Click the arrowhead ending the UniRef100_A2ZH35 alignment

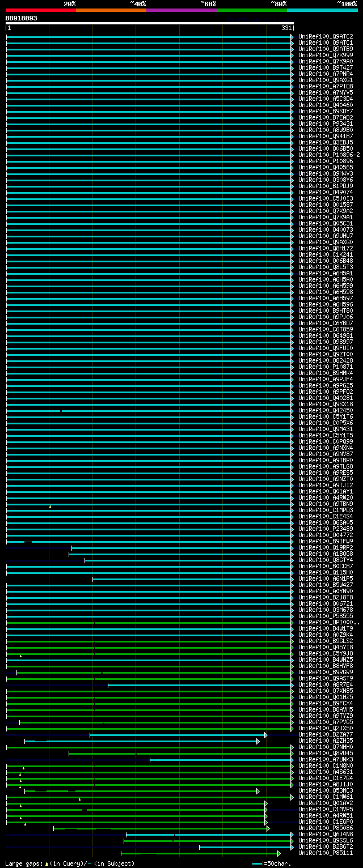tap(258, 741)
